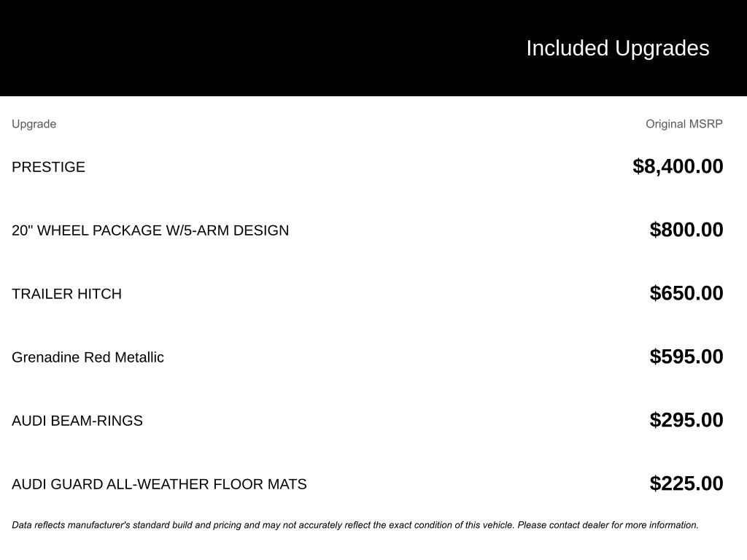Click the $295.00 beam-rings price

coord(686,420)
